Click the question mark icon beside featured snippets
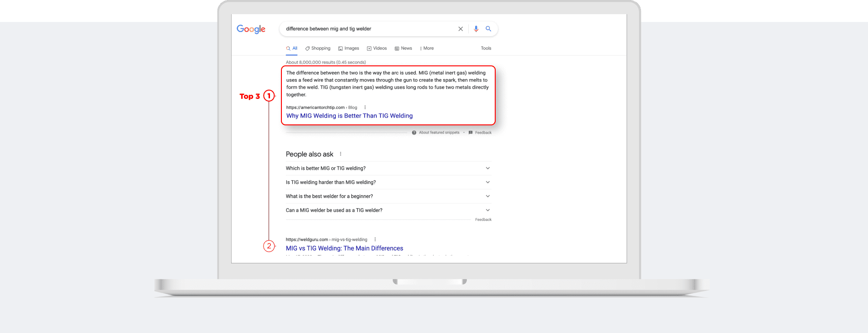The image size is (868, 333). 414,133
